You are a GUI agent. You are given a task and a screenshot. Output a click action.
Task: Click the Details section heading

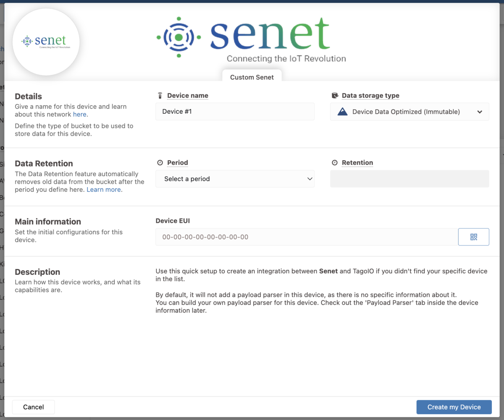coord(29,97)
